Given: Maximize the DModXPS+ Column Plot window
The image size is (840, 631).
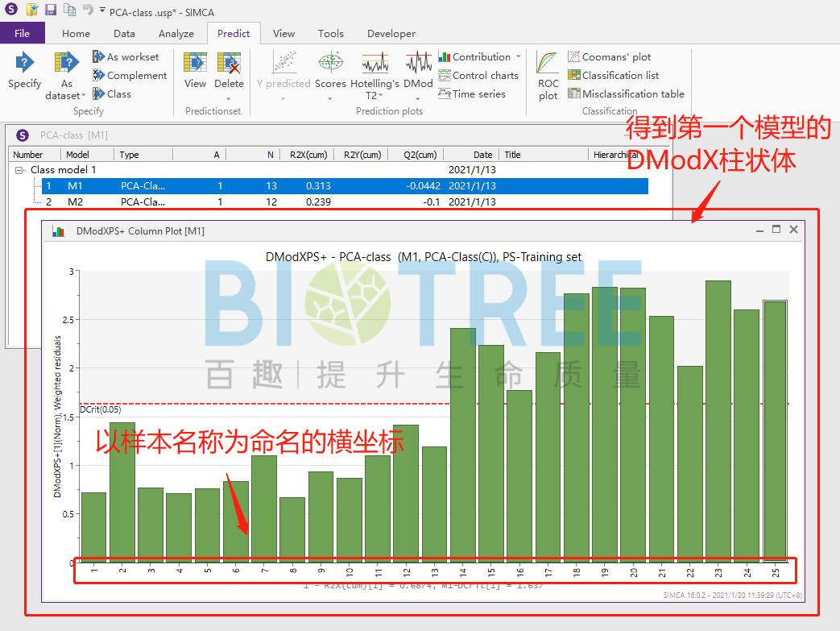Looking at the screenshot, I should [776, 230].
